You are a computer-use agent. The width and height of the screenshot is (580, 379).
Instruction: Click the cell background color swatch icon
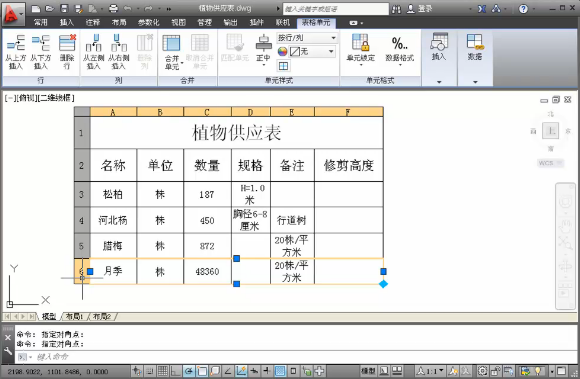coord(283,51)
